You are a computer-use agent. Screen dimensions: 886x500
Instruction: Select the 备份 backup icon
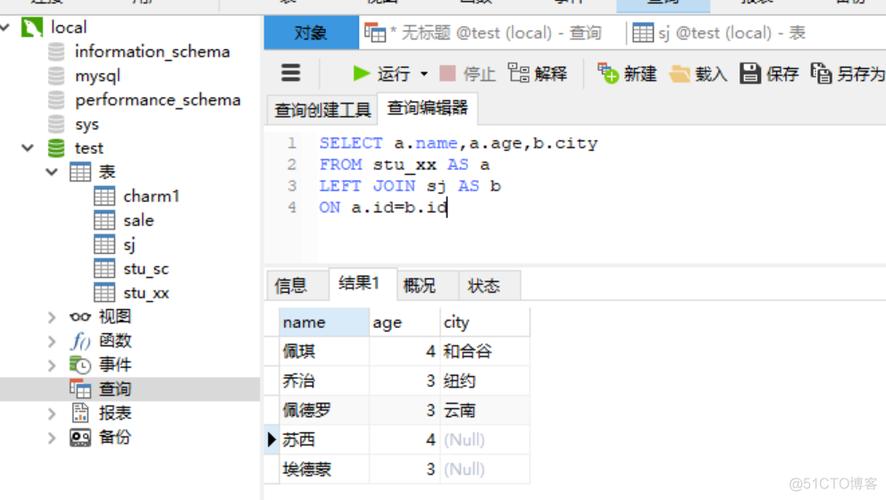point(80,438)
